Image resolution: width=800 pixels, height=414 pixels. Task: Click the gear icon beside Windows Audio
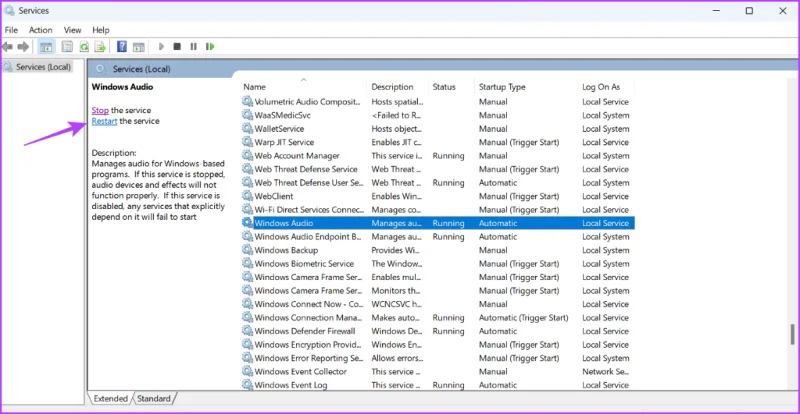coord(247,223)
